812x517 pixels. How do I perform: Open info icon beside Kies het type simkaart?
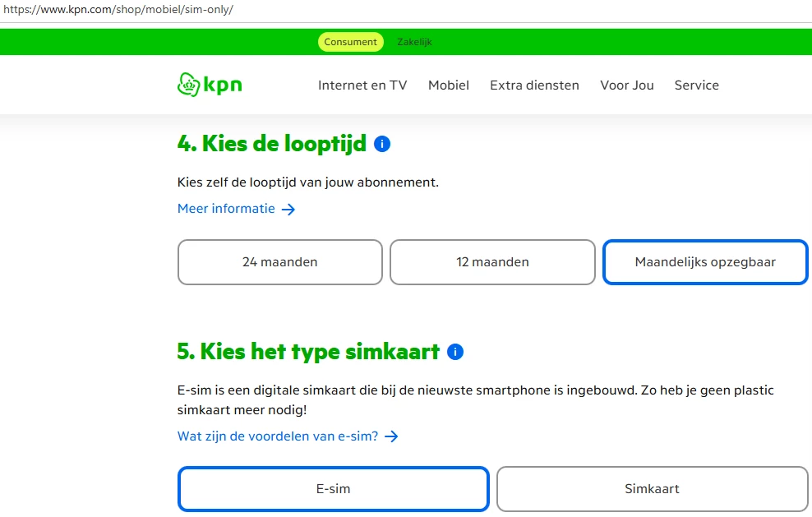455,353
